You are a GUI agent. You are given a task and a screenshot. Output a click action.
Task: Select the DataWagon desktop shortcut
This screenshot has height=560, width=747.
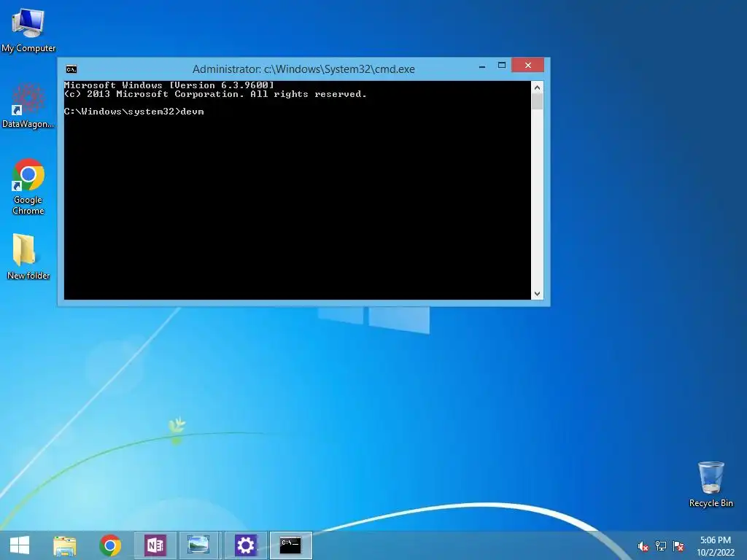pos(28,106)
